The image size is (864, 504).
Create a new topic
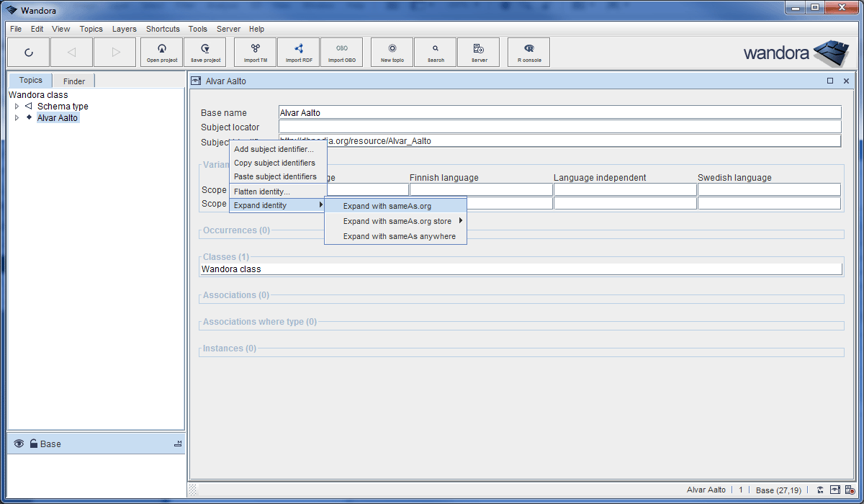[392, 52]
